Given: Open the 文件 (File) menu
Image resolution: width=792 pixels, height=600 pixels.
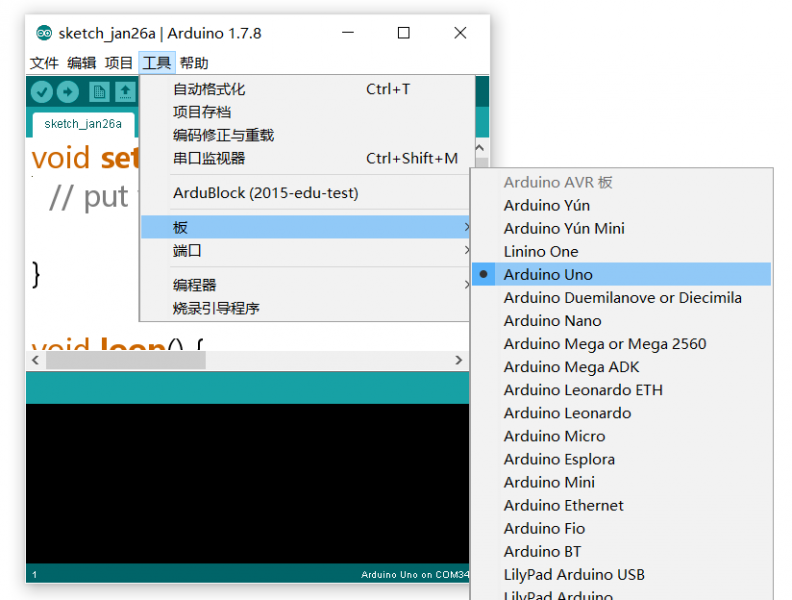Looking at the screenshot, I should [44, 63].
